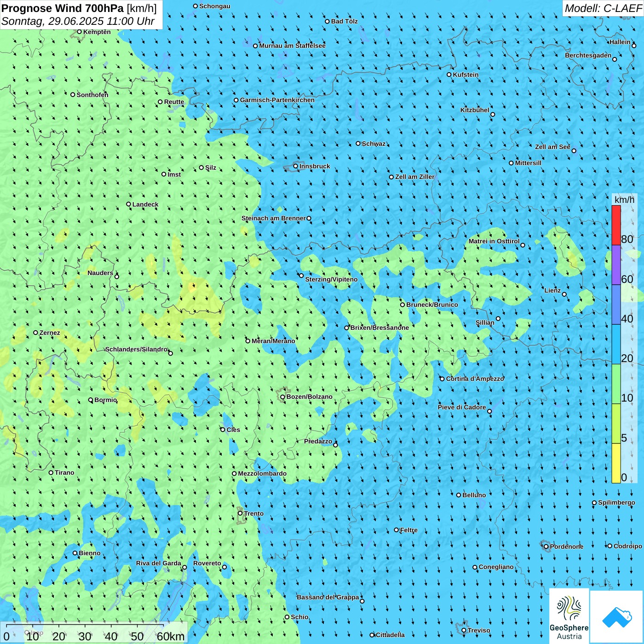This screenshot has width=644, height=644.
Task: Click the Kitzbühel city label
Action: click(x=475, y=110)
